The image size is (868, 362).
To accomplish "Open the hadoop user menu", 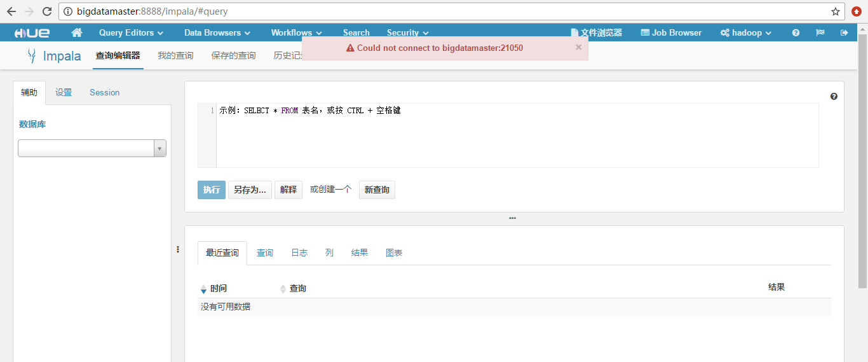I will (x=746, y=33).
